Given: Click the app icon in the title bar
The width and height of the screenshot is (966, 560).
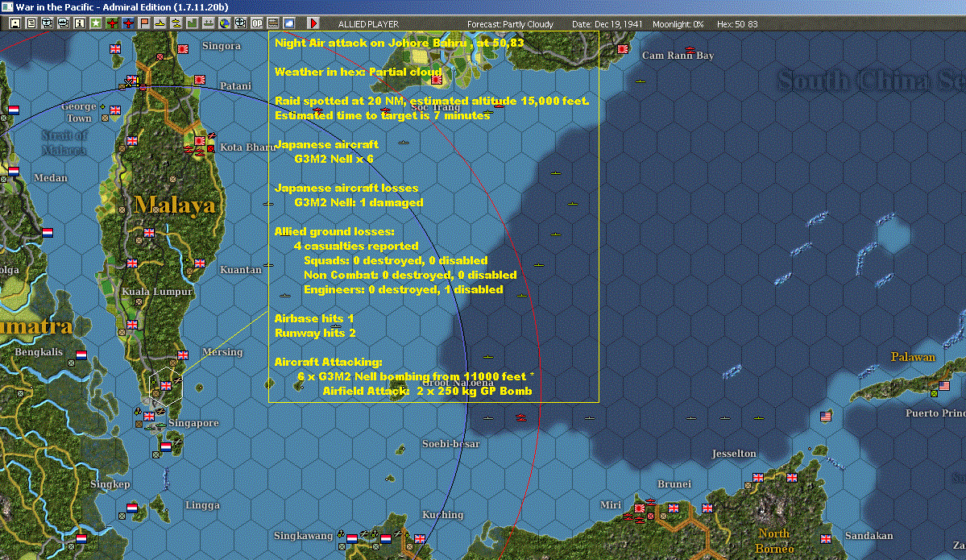Looking at the screenshot, I should (x=6, y=6).
